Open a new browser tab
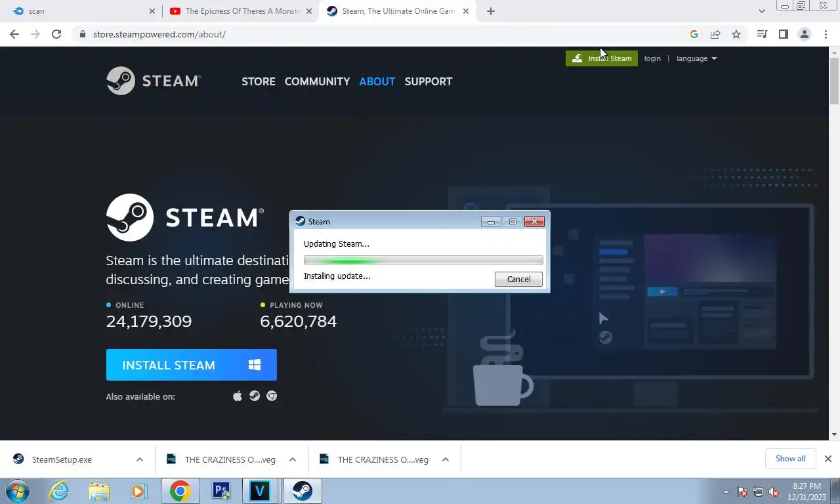 [491, 11]
